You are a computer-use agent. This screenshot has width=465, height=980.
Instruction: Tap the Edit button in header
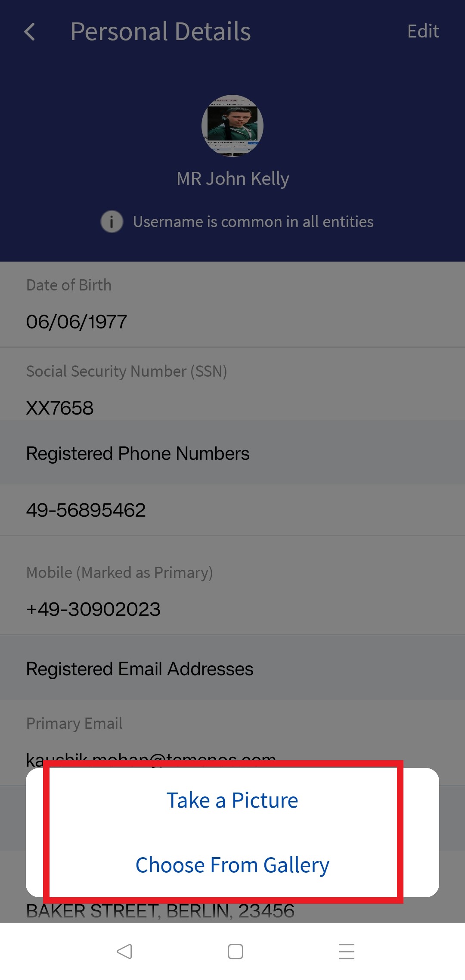[423, 31]
